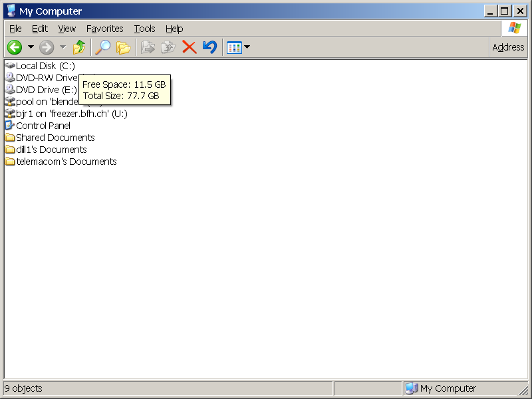
Task: Click the green Back arrow button
Action: [x=15, y=47]
